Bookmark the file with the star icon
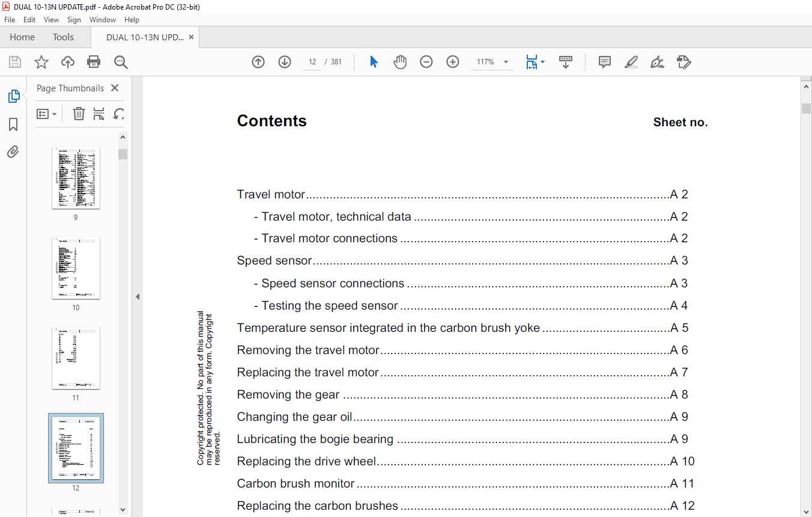The height and width of the screenshot is (517, 812). point(41,62)
